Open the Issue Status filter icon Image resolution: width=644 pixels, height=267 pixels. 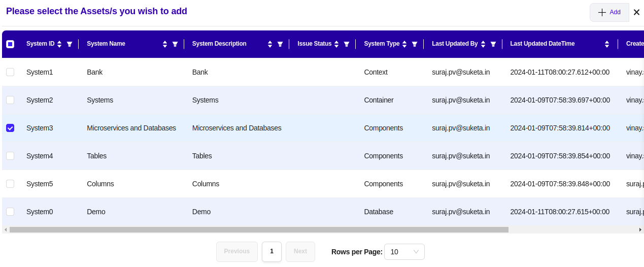point(347,44)
